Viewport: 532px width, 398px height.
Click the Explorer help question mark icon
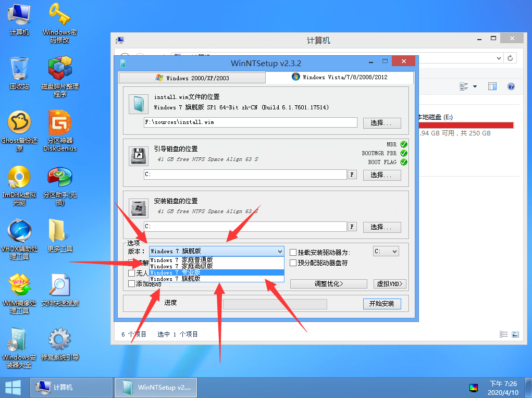pyautogui.click(x=511, y=86)
